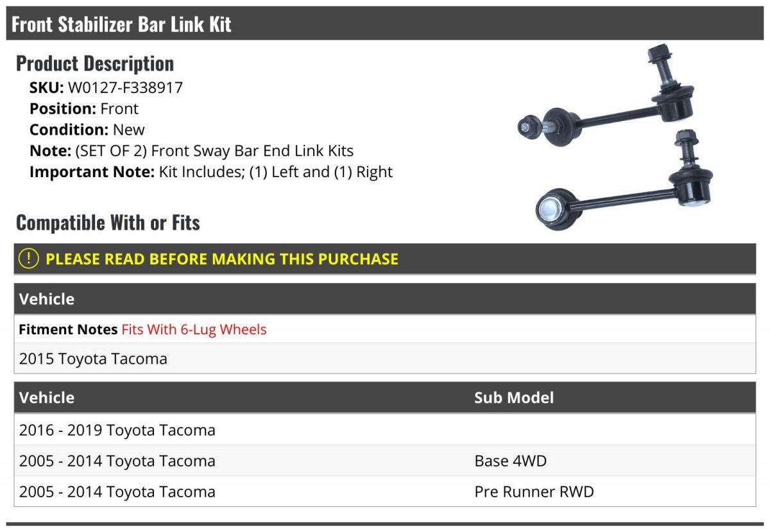Click the Important Note kit includes line
The image size is (770, 532).
(x=210, y=172)
